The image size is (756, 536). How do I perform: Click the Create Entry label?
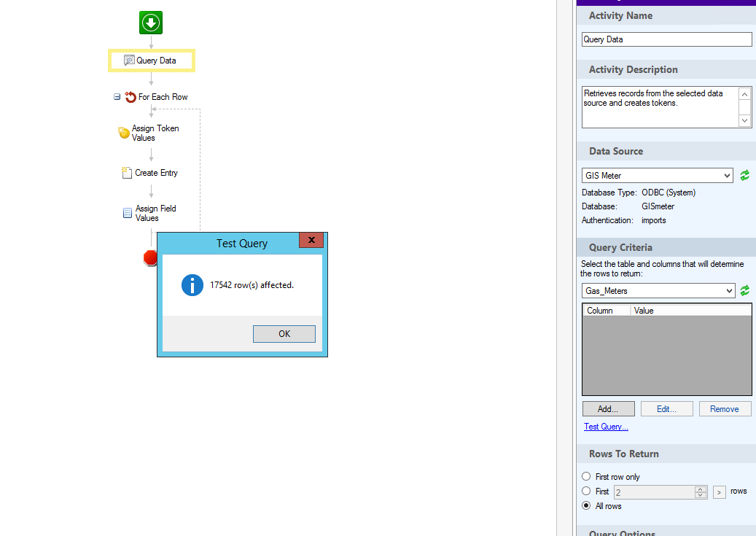[156, 173]
